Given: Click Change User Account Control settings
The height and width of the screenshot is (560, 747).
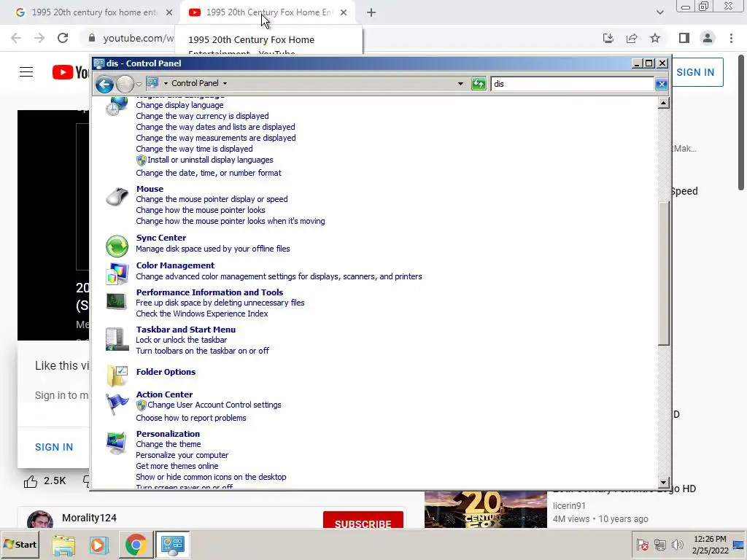Looking at the screenshot, I should 214,405.
